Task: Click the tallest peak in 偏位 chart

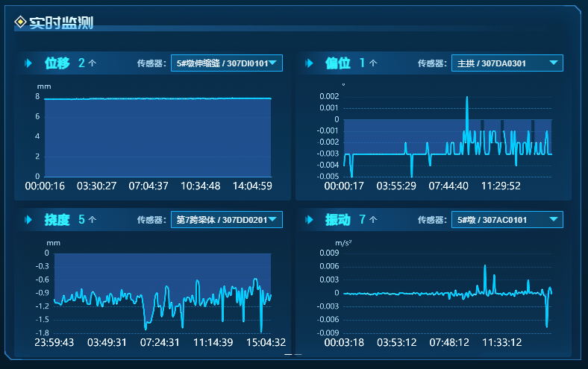Action: coord(467,98)
